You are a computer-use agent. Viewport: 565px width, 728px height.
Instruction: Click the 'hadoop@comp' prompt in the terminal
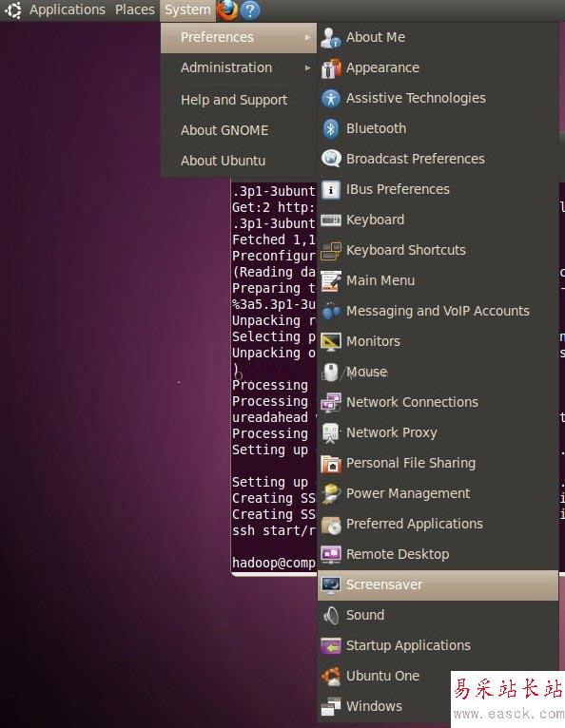(x=274, y=564)
